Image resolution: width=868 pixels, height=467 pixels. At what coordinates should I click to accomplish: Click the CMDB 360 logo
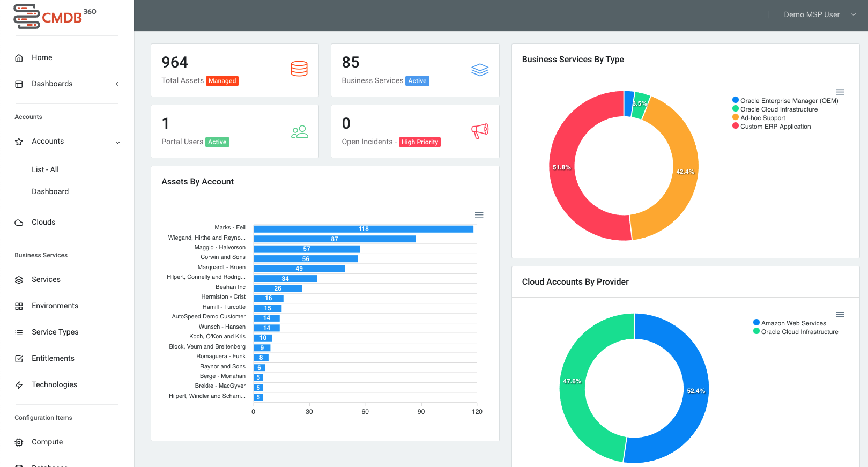pos(55,17)
